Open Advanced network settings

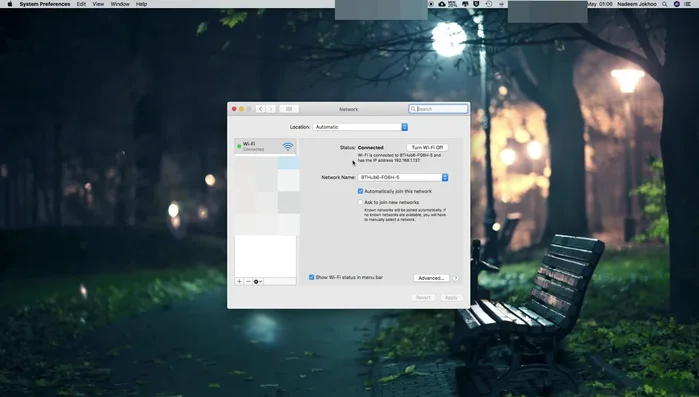pyautogui.click(x=431, y=278)
